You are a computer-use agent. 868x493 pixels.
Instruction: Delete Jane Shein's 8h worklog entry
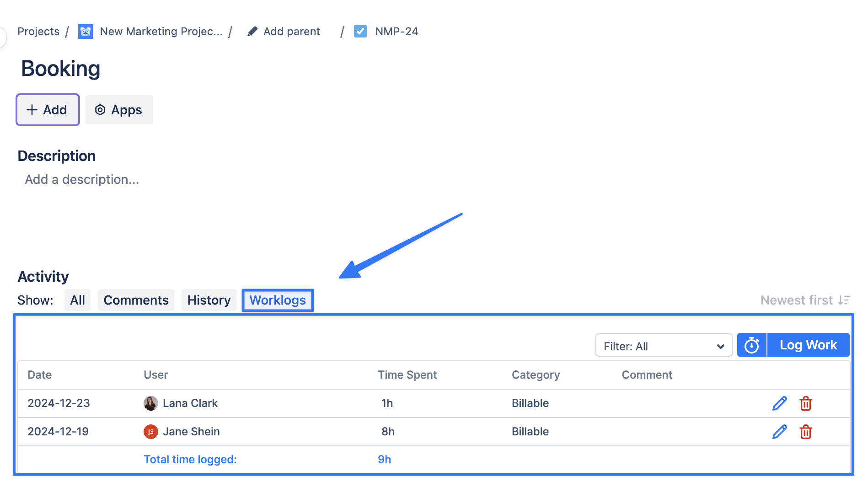[805, 432]
